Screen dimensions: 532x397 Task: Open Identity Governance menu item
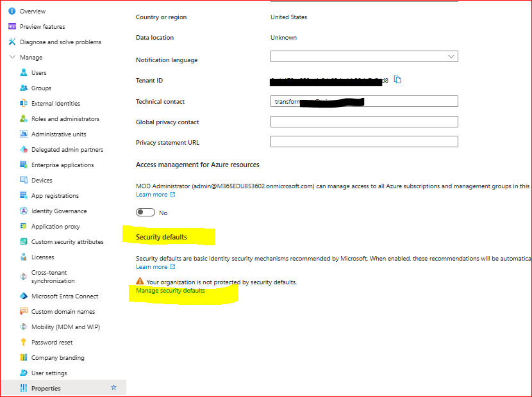tap(59, 211)
